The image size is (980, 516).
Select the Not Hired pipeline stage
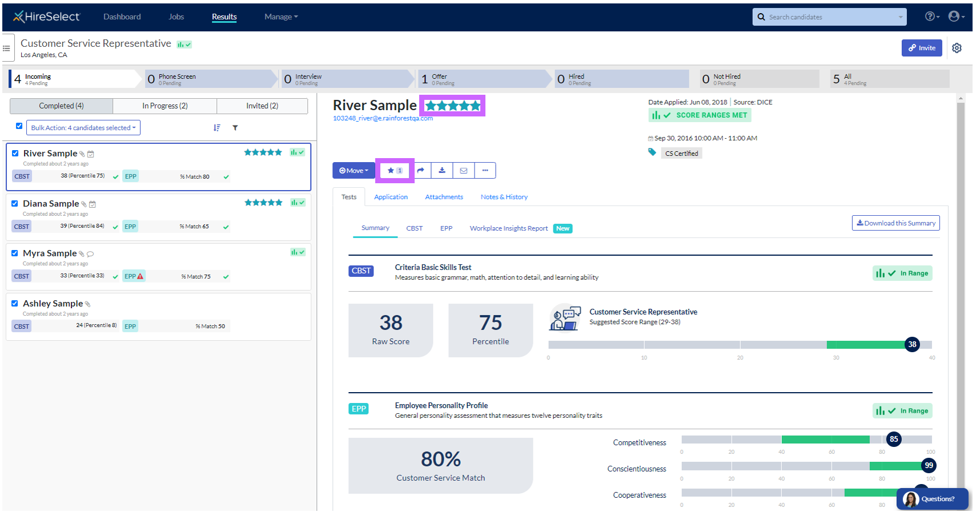(x=760, y=79)
